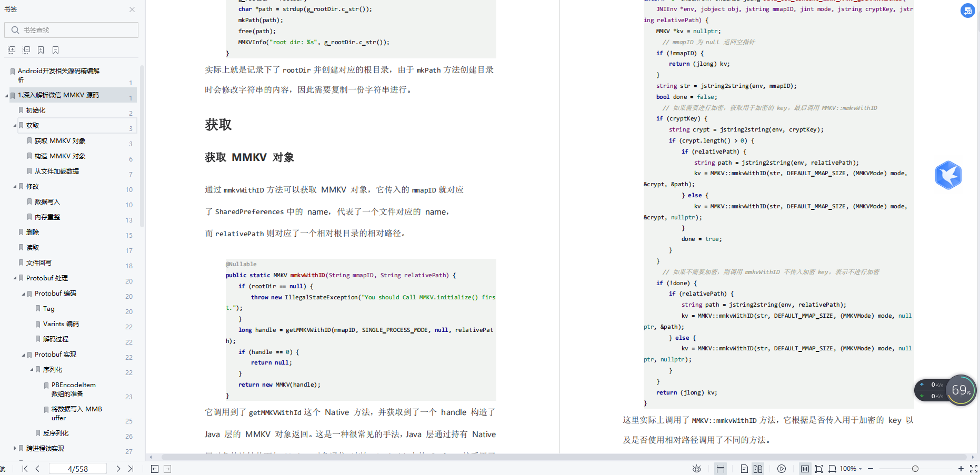The height and width of the screenshot is (475, 980).
Task: Collapse the 修改 bookmark node
Action: tap(15, 187)
